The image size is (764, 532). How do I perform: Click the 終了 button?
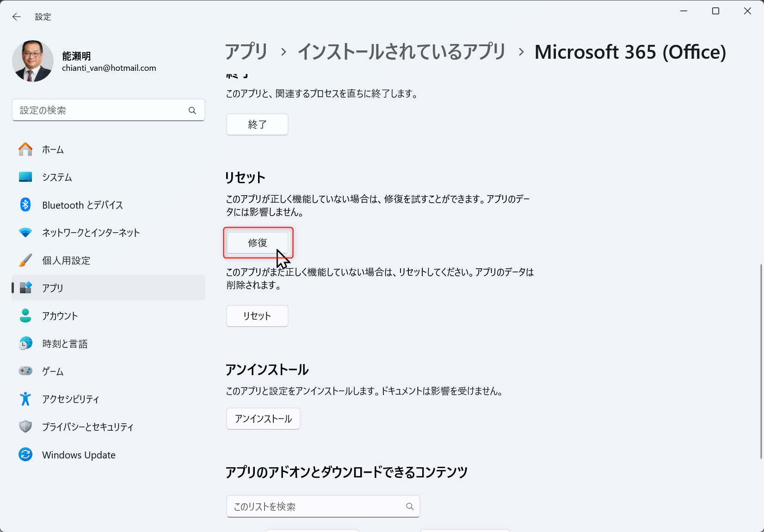coord(257,124)
